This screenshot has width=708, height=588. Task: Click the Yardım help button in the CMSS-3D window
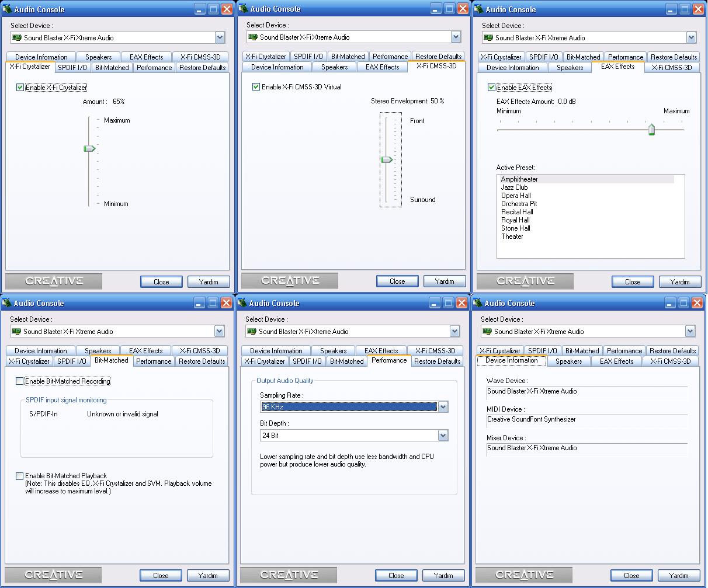[445, 281]
